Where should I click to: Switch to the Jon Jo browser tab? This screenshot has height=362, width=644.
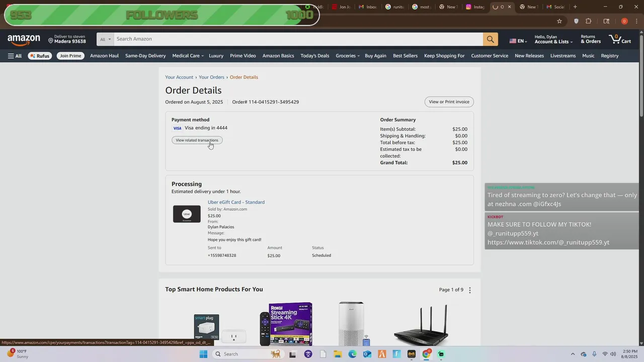[341, 7]
